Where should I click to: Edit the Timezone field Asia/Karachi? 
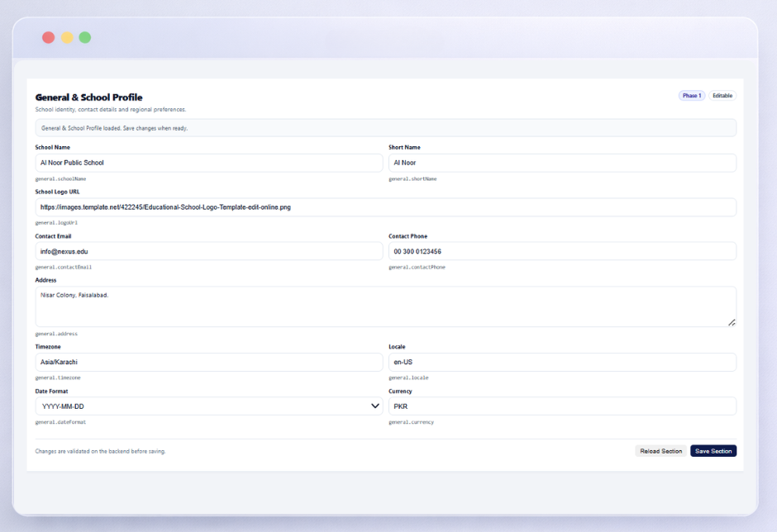coord(208,362)
